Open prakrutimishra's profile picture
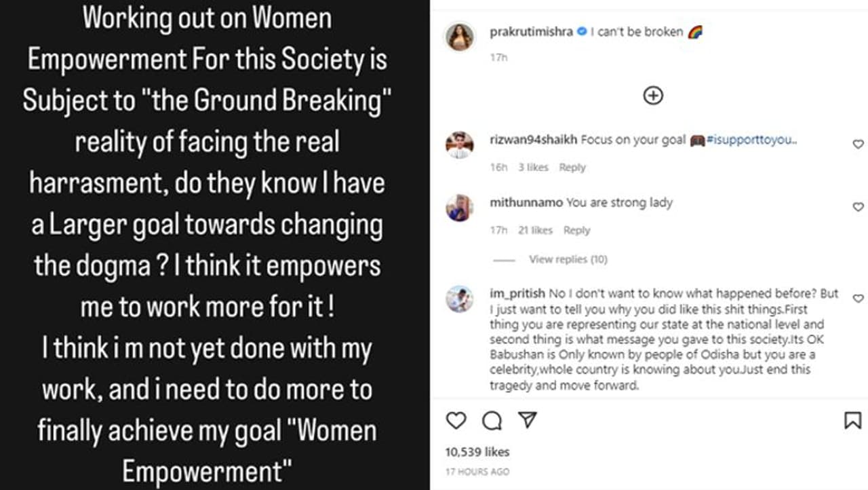This screenshot has width=868, height=490. tap(459, 36)
